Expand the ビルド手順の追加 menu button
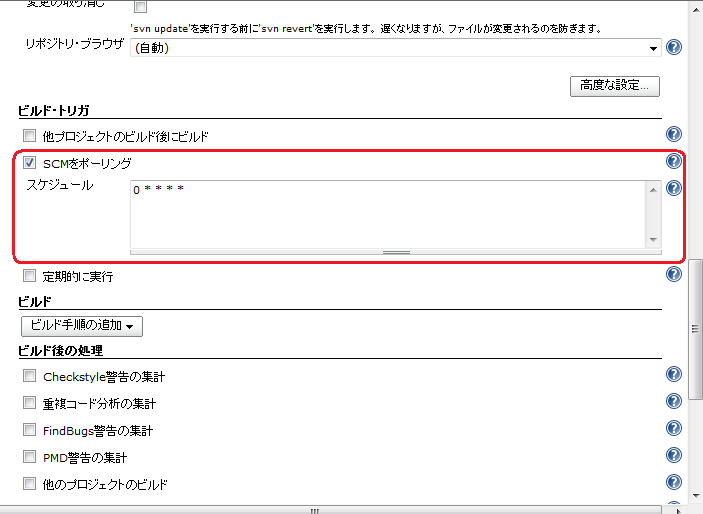Image resolution: width=703 pixels, height=514 pixels. tap(82, 326)
